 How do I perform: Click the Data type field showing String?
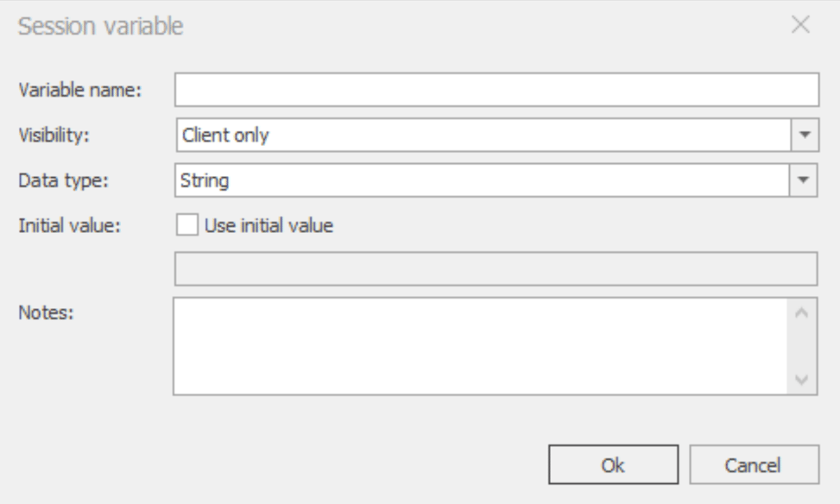pyautogui.click(x=482, y=180)
